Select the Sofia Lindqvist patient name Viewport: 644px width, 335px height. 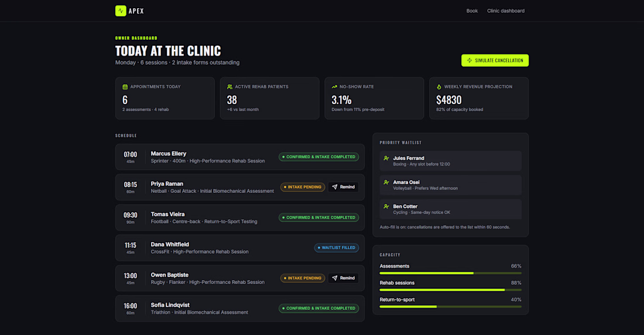pos(170,305)
